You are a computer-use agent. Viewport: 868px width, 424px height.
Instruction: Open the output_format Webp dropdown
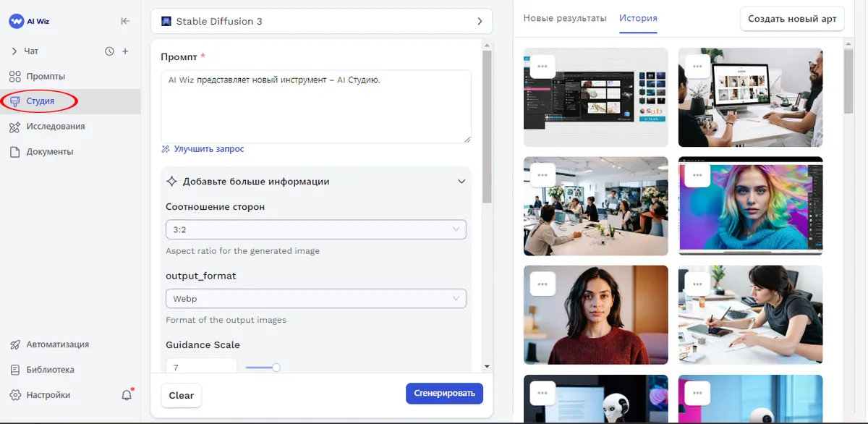click(315, 298)
